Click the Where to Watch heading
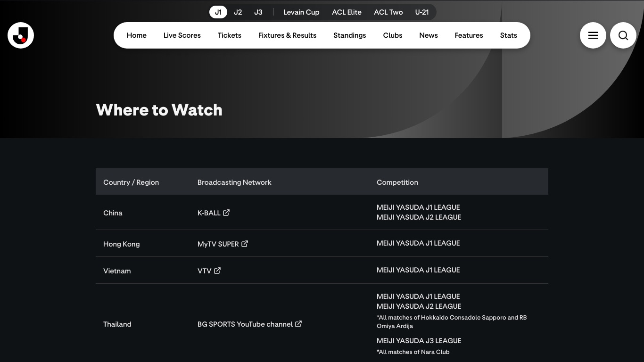Viewport: 644px width, 362px height. (x=159, y=110)
